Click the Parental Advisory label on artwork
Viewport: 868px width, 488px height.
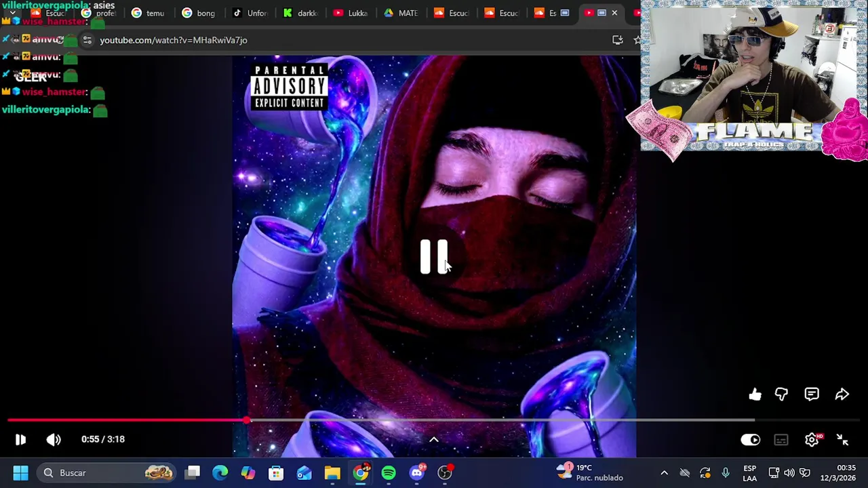[290, 87]
